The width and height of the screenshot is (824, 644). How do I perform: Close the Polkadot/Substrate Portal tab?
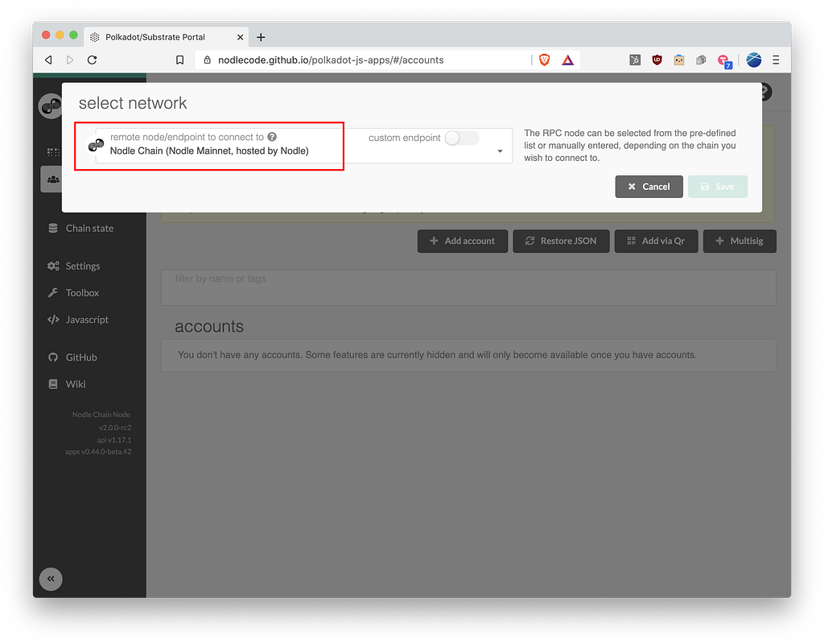pos(240,37)
